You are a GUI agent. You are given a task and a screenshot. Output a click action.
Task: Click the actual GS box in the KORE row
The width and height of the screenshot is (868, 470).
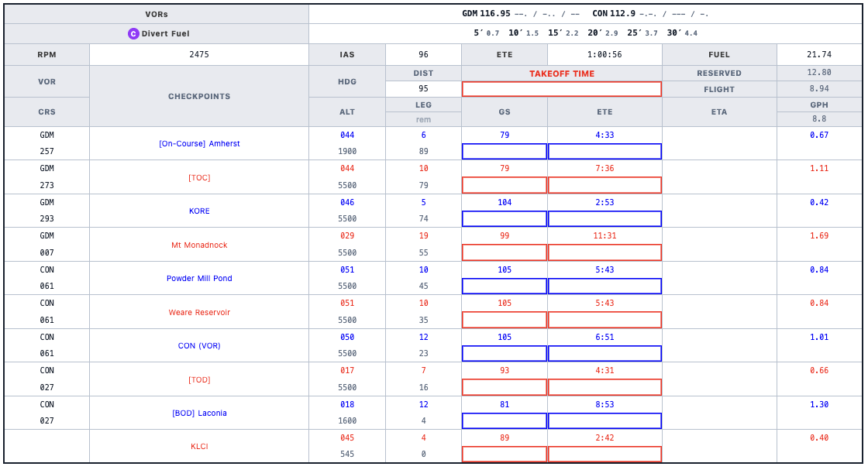click(x=505, y=219)
